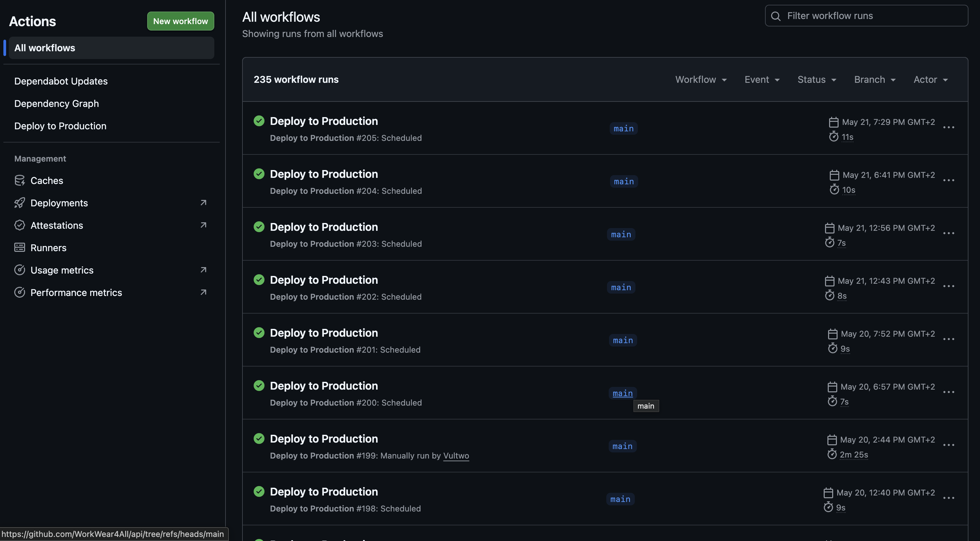The width and height of the screenshot is (980, 541).
Task: Open the Deploy to Production run #205 title
Action: (x=324, y=121)
